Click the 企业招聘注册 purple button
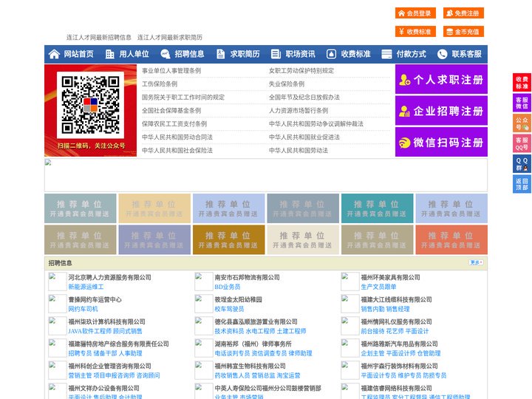Screen dimensions: 532x399 point(441,111)
